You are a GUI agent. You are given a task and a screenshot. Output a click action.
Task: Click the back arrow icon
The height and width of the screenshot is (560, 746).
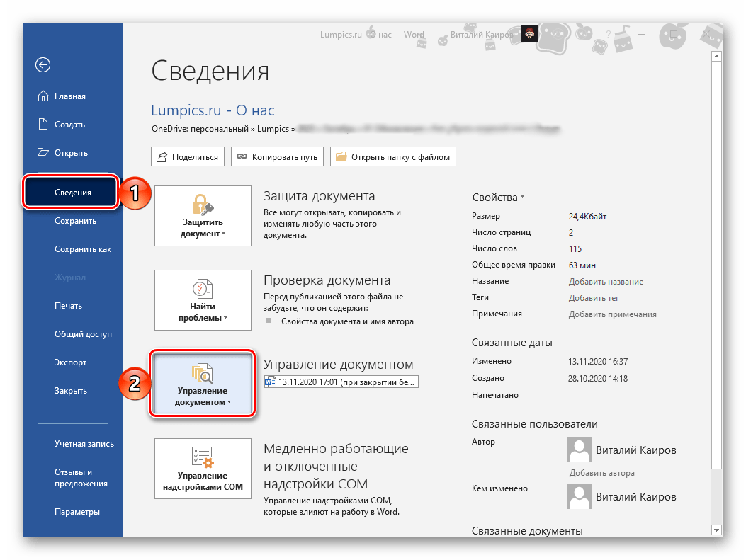[x=43, y=65]
